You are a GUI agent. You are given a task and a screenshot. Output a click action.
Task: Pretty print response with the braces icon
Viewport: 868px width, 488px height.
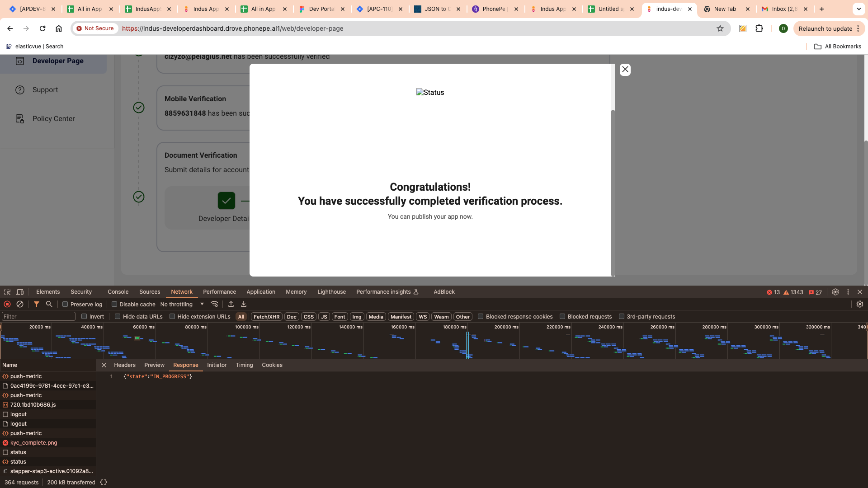pos(104,482)
